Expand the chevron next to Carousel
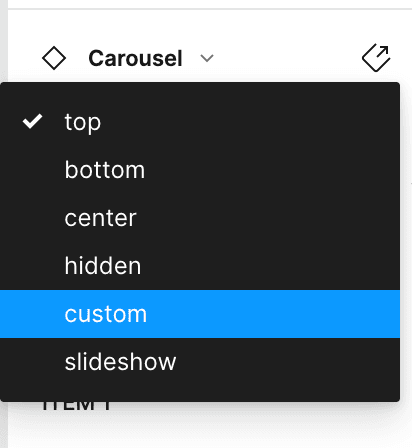This screenshot has width=412, height=448. 207,58
